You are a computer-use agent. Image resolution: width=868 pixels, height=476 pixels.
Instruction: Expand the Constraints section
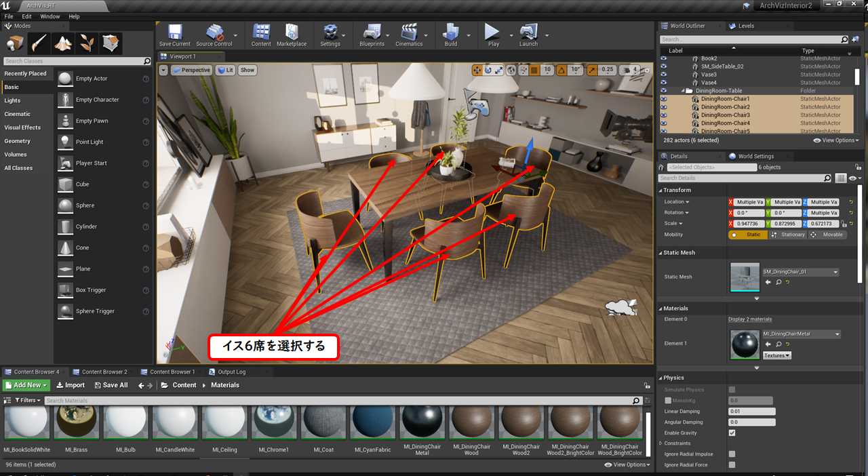(660, 443)
